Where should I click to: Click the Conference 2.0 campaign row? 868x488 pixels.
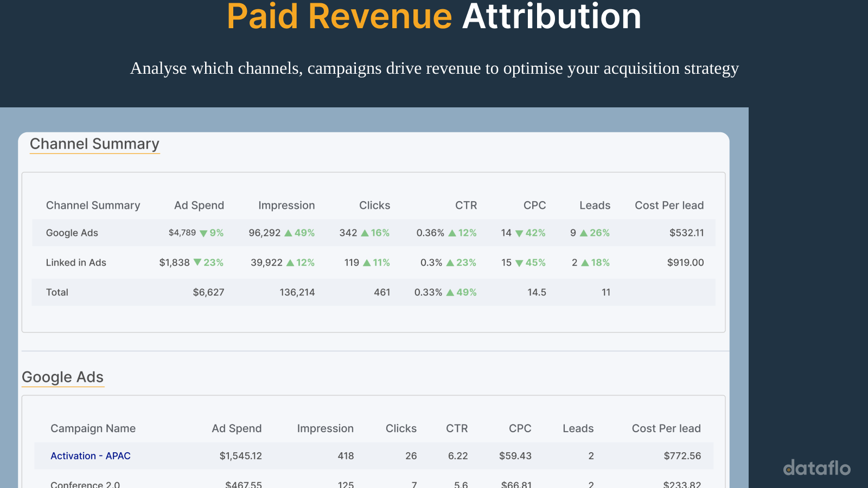85,484
